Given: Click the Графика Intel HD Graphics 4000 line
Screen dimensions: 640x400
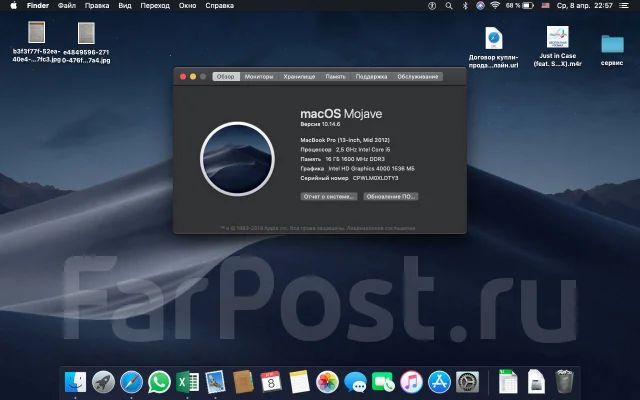Looking at the screenshot, I should [358, 169].
